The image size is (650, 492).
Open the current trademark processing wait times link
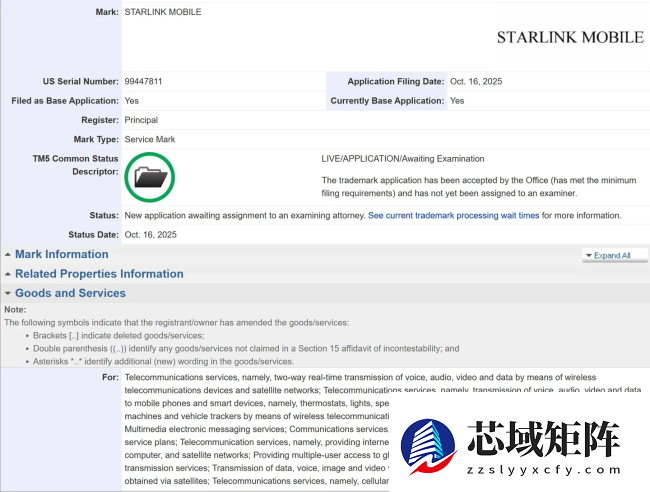click(453, 215)
